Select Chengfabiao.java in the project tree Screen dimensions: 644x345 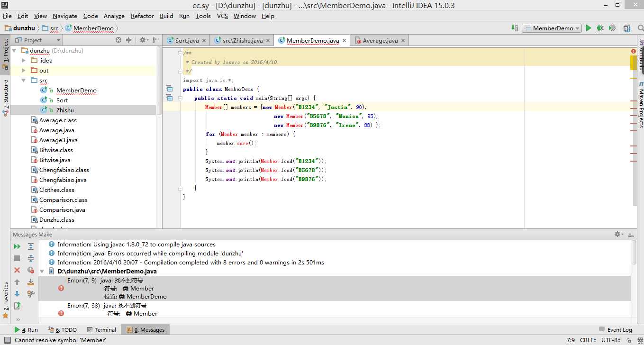[x=63, y=180]
